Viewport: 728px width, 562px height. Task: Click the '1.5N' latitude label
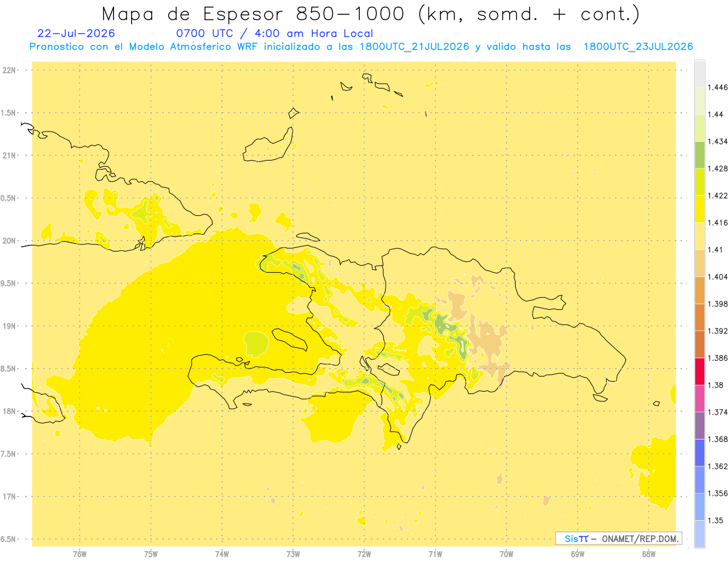coord(9,113)
